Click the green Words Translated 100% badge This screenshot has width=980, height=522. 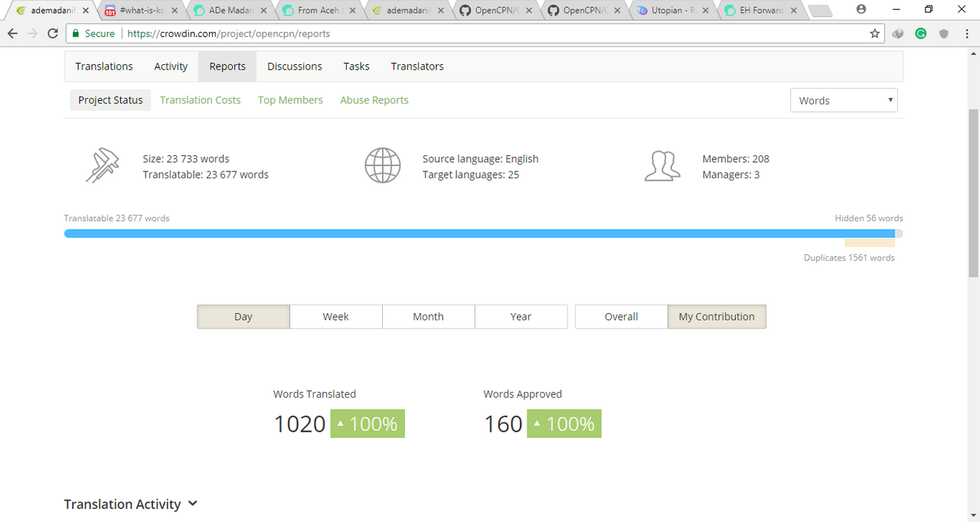tap(367, 424)
